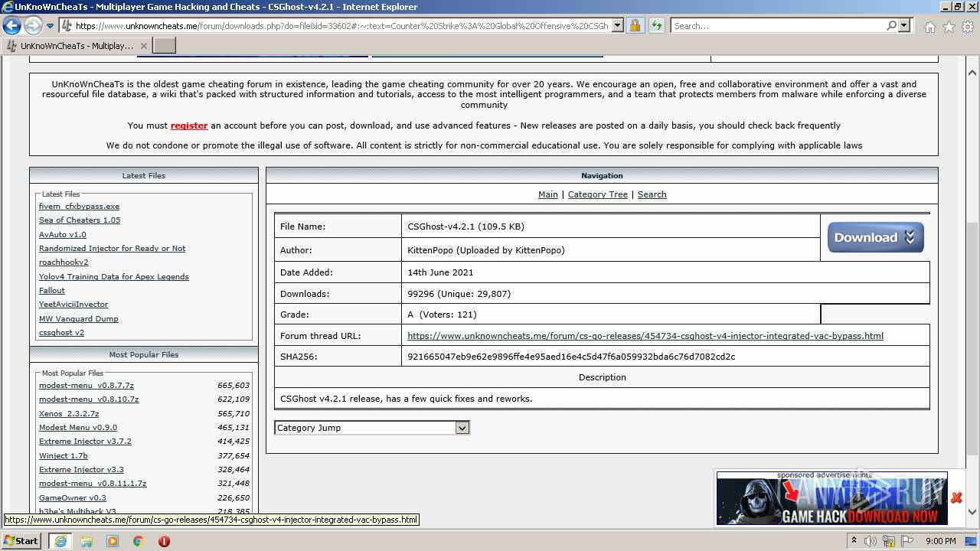View security report lock icon
The image size is (980, 551).
click(635, 25)
